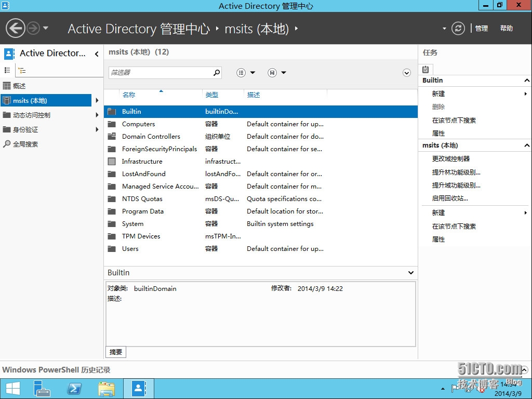Click the LostAndFound folder icon
Image resolution: width=532 pixels, height=399 pixels.
point(112,174)
